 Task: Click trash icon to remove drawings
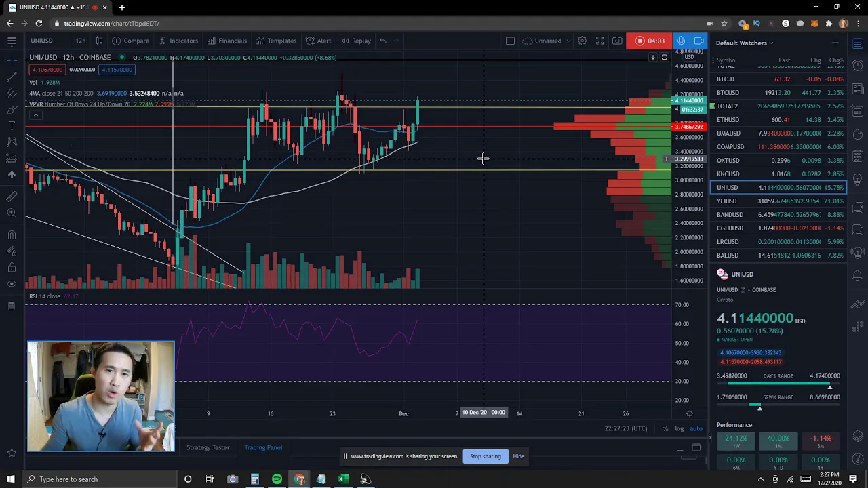[x=12, y=306]
